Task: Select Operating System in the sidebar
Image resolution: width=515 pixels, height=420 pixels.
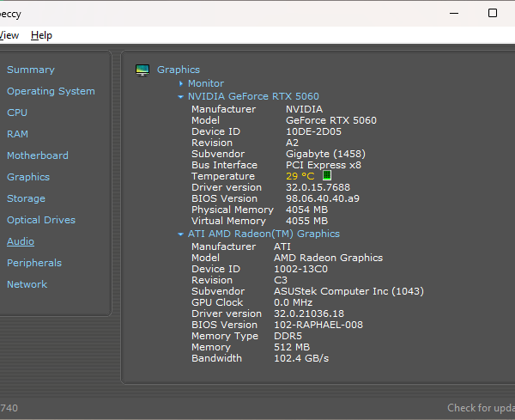Action: (x=51, y=91)
